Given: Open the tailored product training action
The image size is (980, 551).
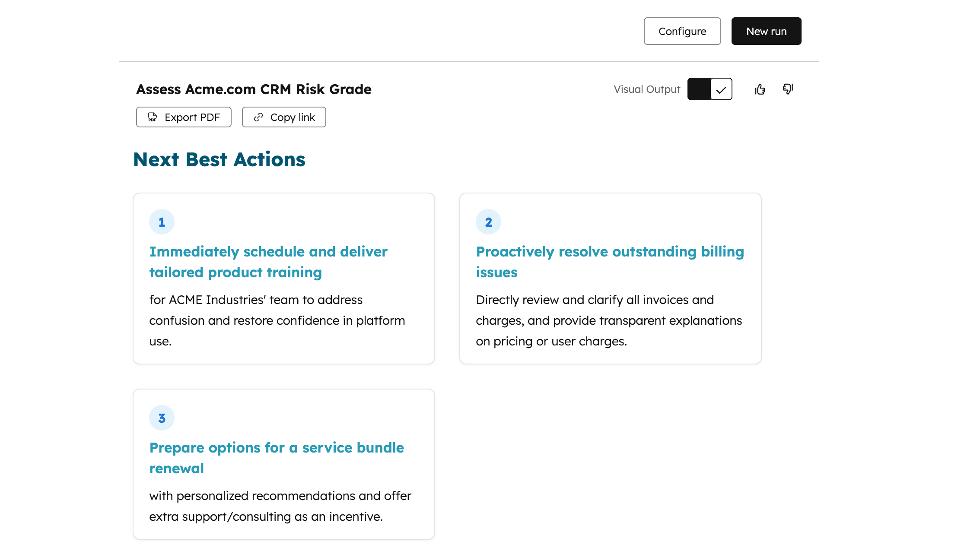Looking at the screenshot, I should (268, 262).
